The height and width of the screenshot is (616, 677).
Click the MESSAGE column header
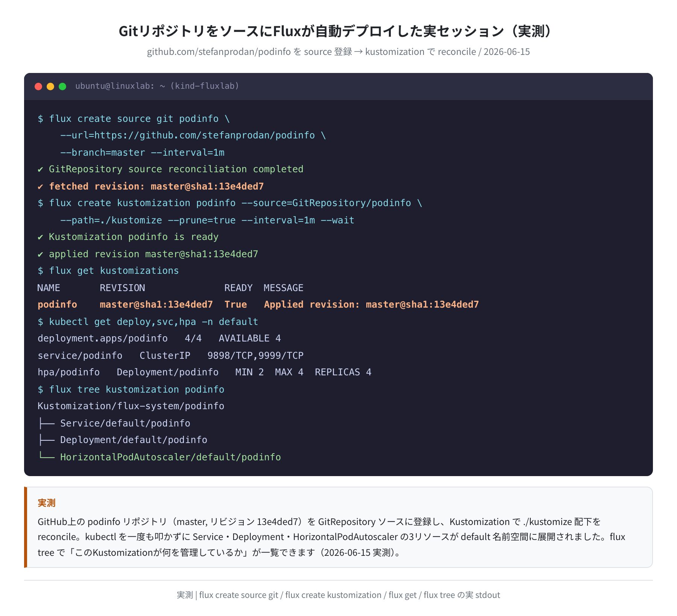click(x=284, y=288)
